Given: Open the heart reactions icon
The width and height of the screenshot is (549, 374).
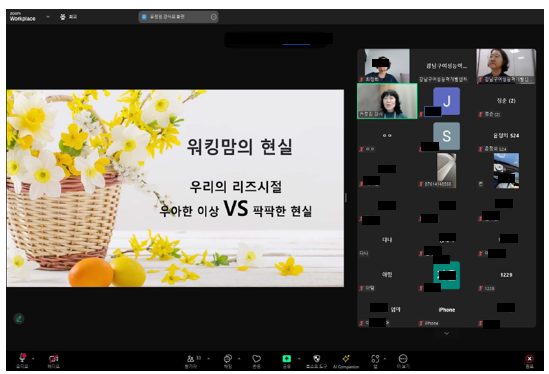Looking at the screenshot, I should pyautogui.click(x=257, y=360).
